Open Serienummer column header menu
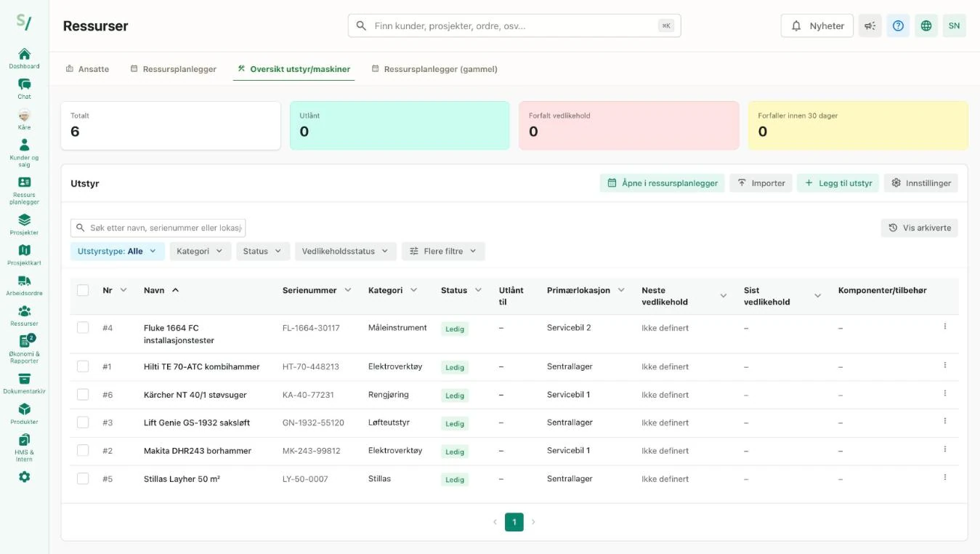 click(348, 290)
